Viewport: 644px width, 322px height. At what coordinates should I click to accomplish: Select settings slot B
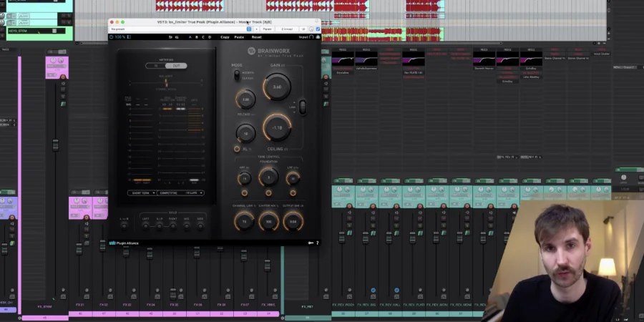[197, 37]
